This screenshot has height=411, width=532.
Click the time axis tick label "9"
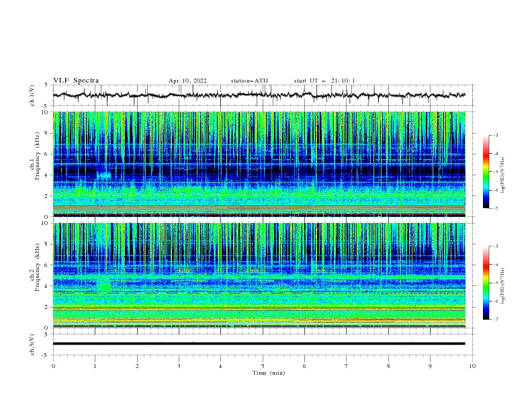[x=430, y=366]
